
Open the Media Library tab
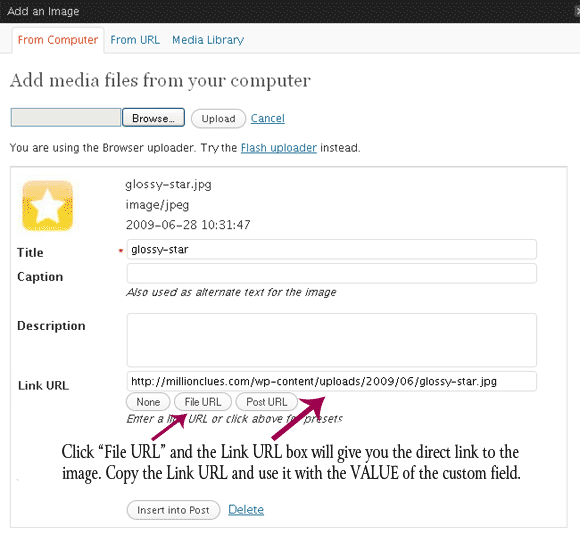pyautogui.click(x=208, y=40)
